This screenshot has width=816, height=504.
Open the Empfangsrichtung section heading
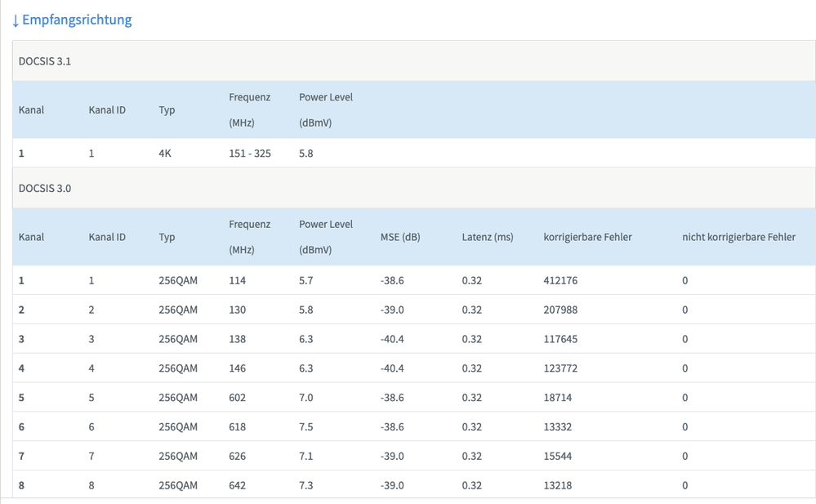pos(77,20)
